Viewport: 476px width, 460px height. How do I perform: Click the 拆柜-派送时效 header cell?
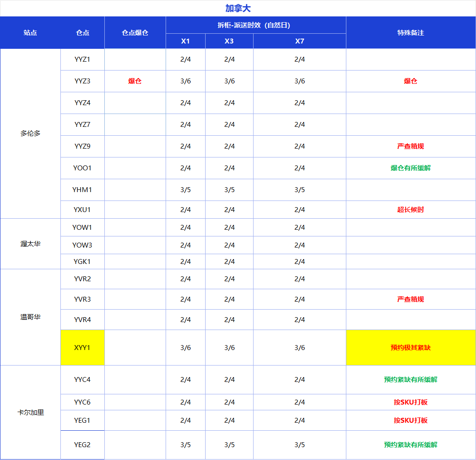tap(256, 25)
